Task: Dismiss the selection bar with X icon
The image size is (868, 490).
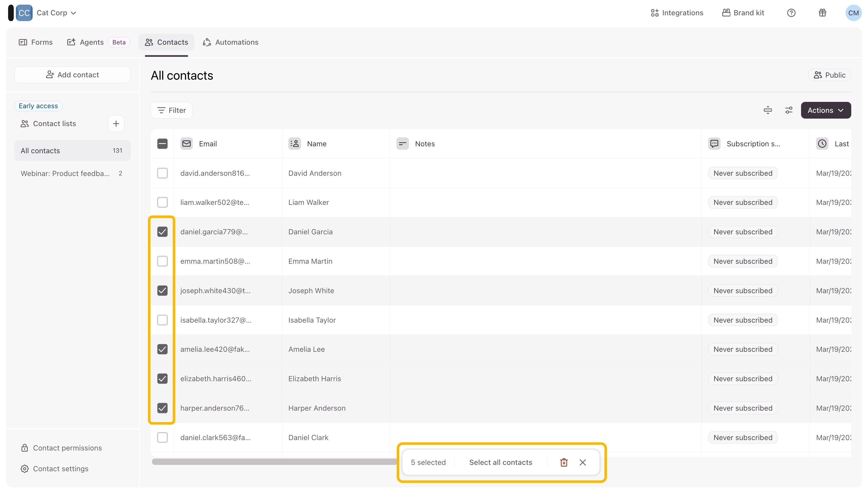Action: (x=583, y=462)
